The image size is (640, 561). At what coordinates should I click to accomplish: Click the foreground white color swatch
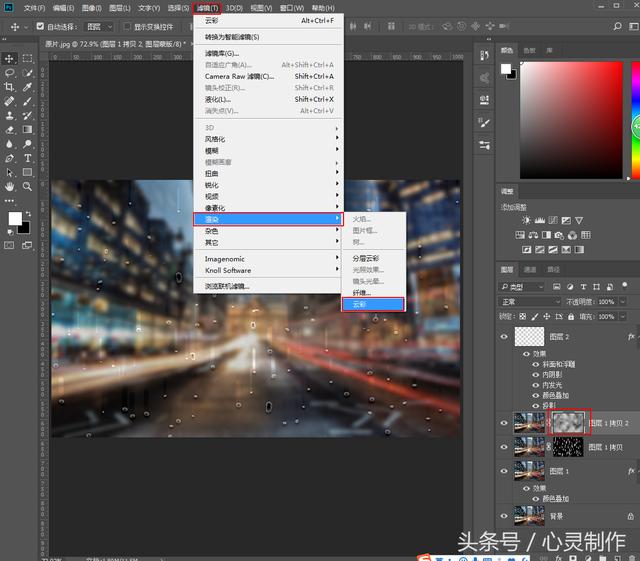click(15, 217)
